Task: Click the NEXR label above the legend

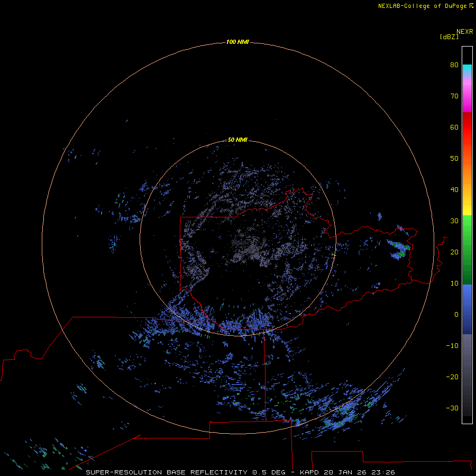Action: coord(465,32)
